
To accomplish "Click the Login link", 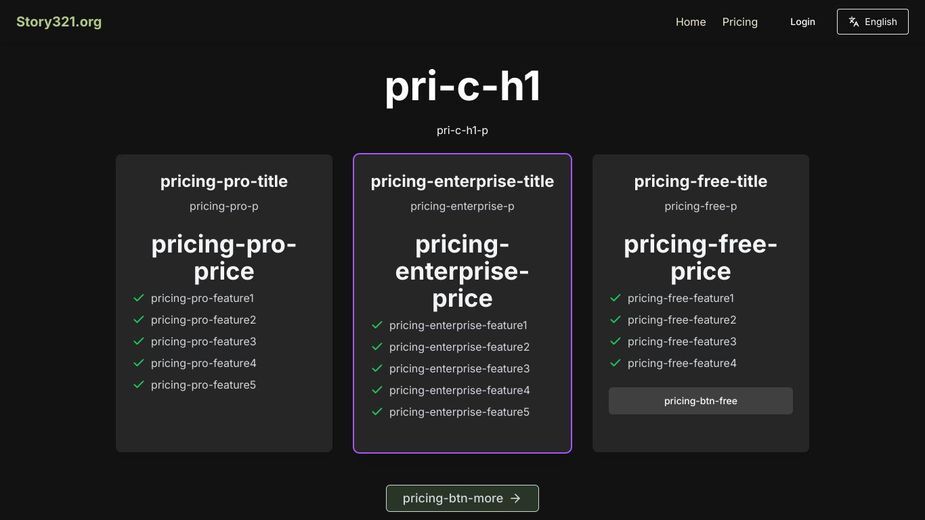I will point(802,22).
